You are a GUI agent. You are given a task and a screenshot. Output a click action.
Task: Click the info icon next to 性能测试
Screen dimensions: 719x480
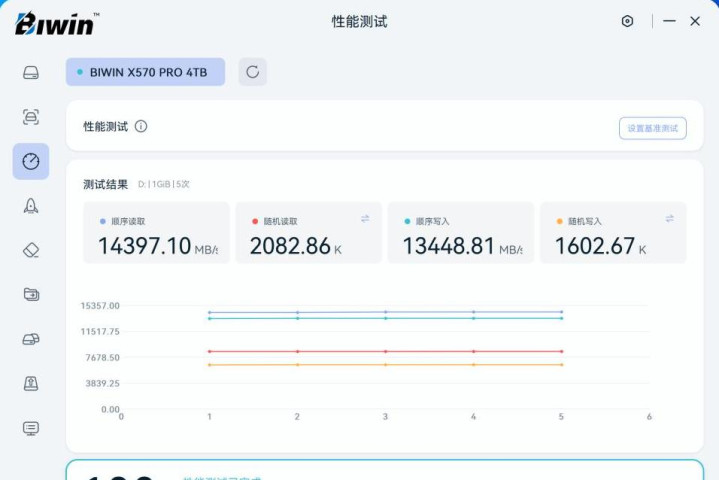point(141,127)
